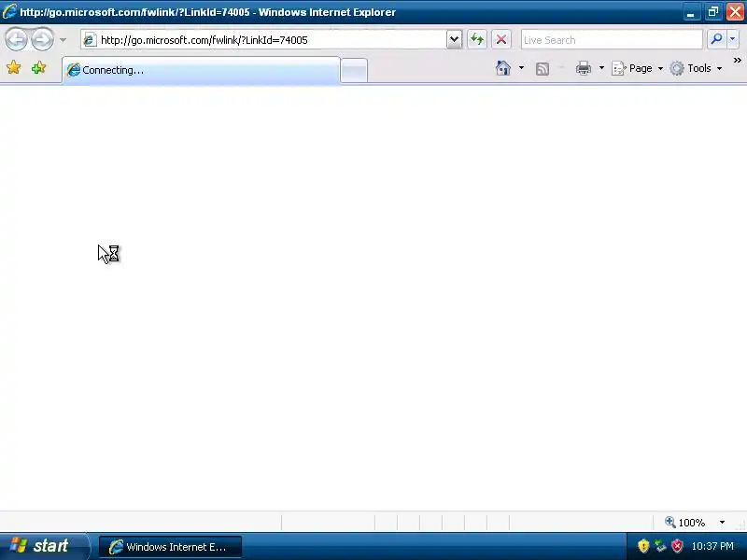Viewport: 747px width, 560px height.
Task: Select the Connecting... tab
Action: click(x=201, y=70)
